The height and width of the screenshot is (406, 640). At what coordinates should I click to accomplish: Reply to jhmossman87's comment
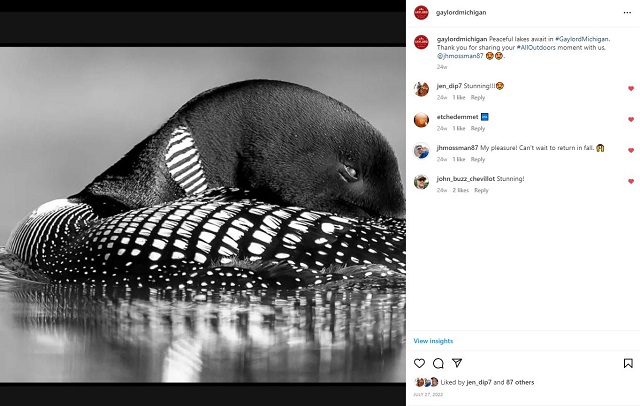(x=478, y=159)
